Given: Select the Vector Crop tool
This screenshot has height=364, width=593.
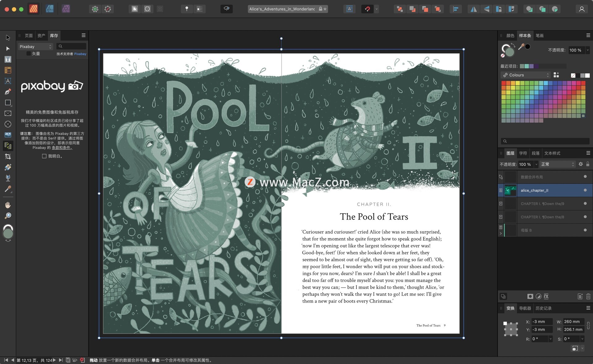Looking at the screenshot, I should click(8, 156).
